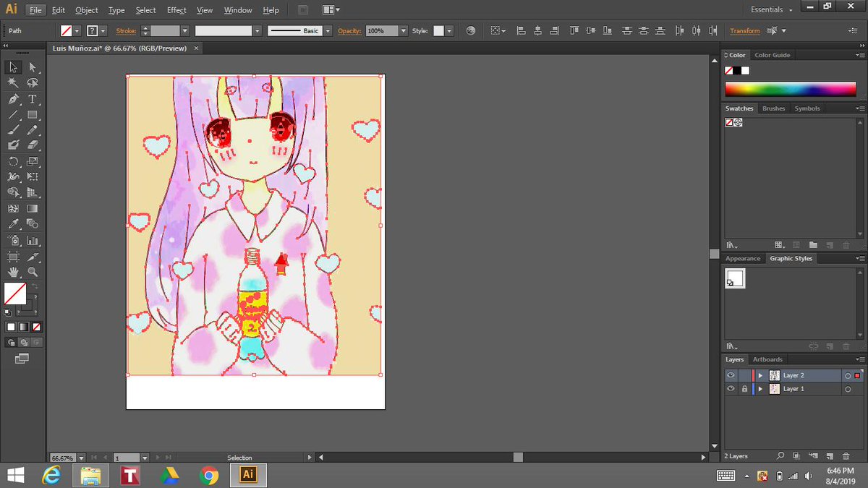The image size is (868, 488).
Task: Select the Gradient tool
Action: pyautogui.click(x=33, y=209)
